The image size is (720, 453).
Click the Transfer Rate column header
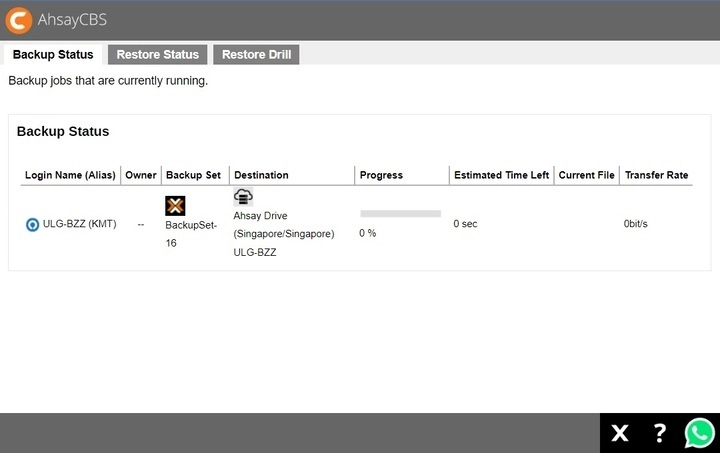(656, 175)
